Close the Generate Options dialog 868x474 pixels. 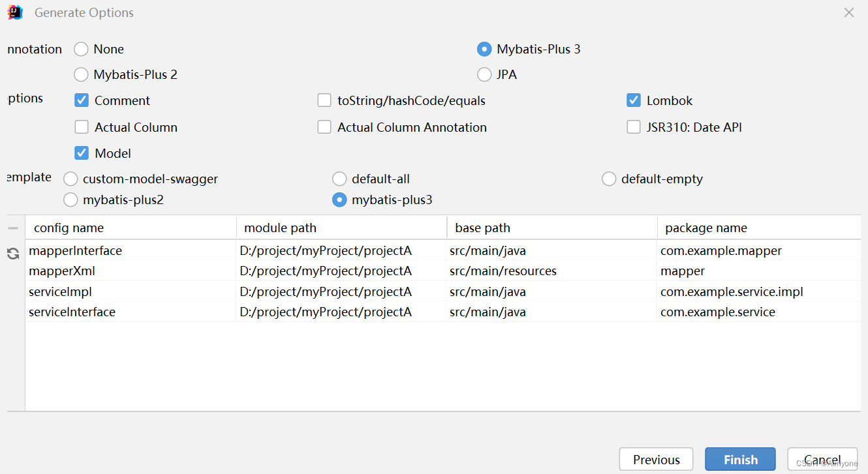coord(849,12)
